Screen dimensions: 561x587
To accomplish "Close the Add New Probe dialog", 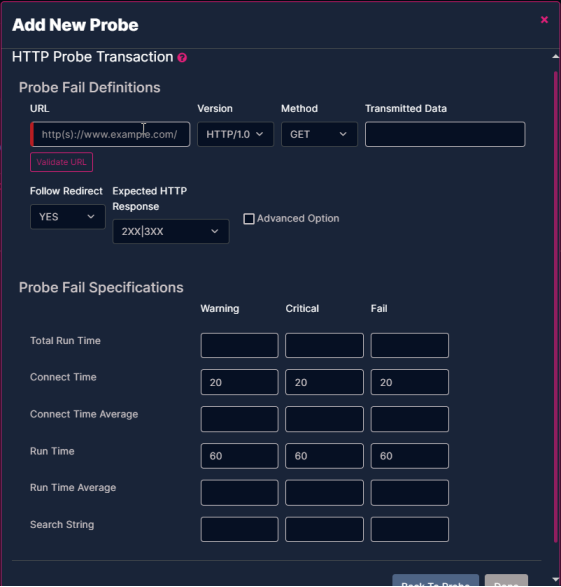I will pyautogui.click(x=544, y=19).
